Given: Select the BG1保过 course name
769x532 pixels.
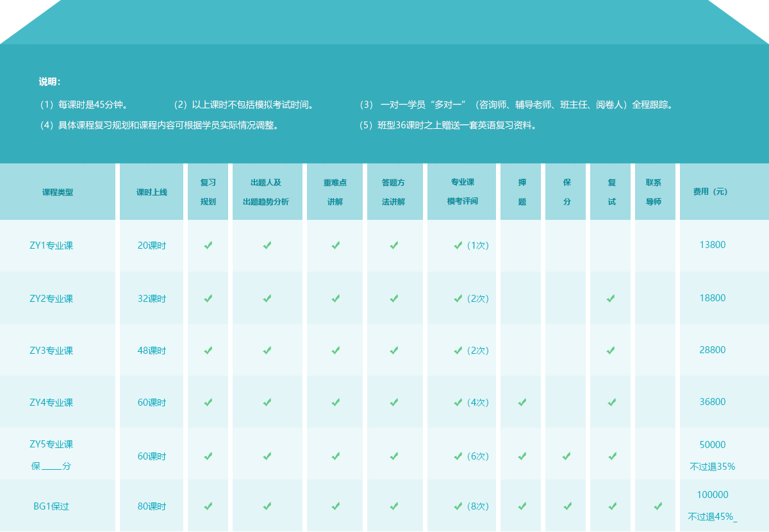Looking at the screenshot, I should pos(51,506).
